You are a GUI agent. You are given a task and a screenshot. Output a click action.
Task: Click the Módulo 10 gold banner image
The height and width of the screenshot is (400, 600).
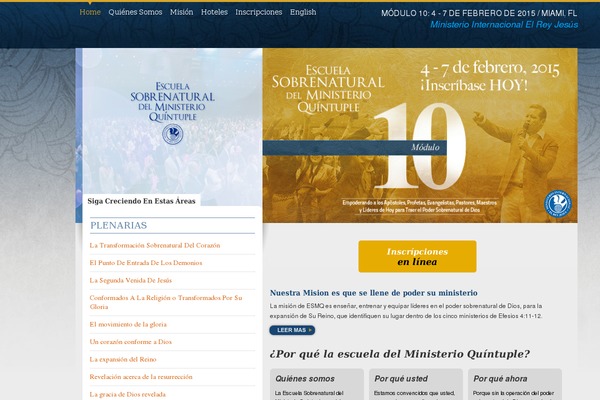click(420, 135)
